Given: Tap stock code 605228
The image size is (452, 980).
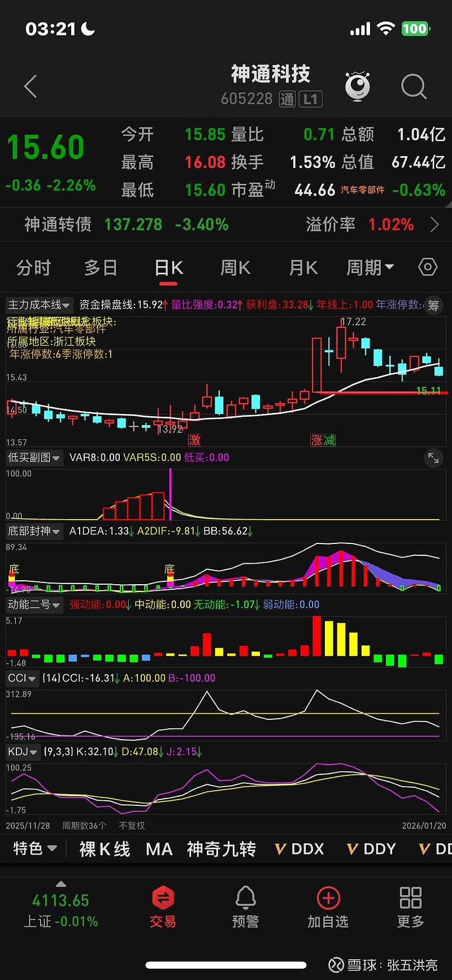Looking at the screenshot, I should 247,99.
